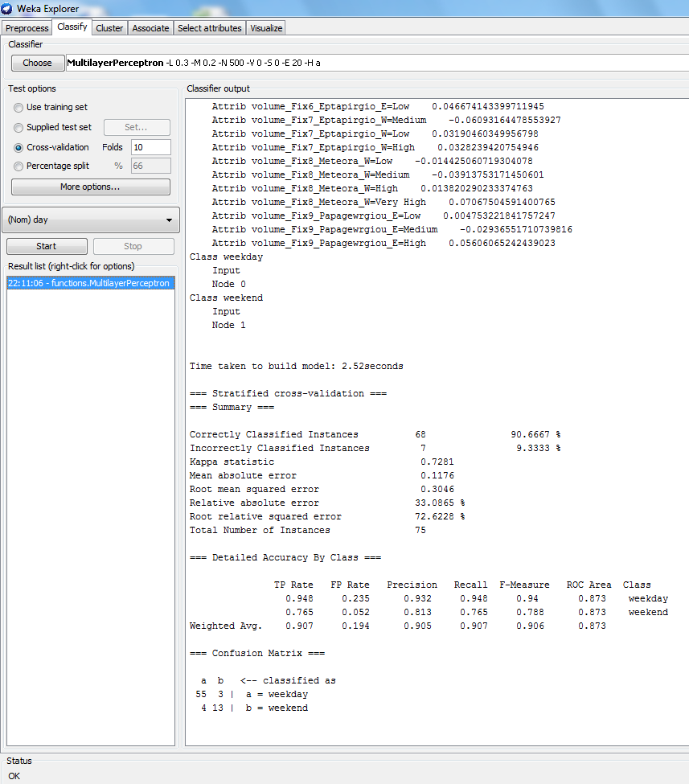This screenshot has width=689, height=784.
Task: Click the Confusion Matrix heading
Action: coord(257,654)
